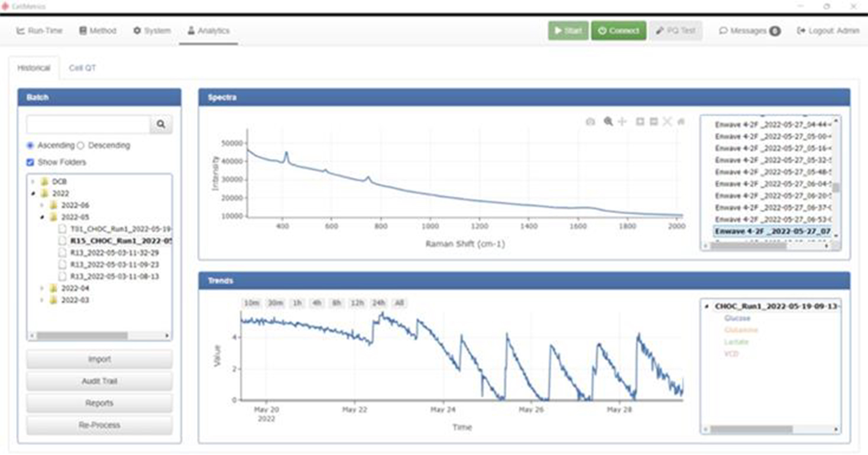Click the Batch search input field
Screen dimensions: 868x455
[x=88, y=125]
